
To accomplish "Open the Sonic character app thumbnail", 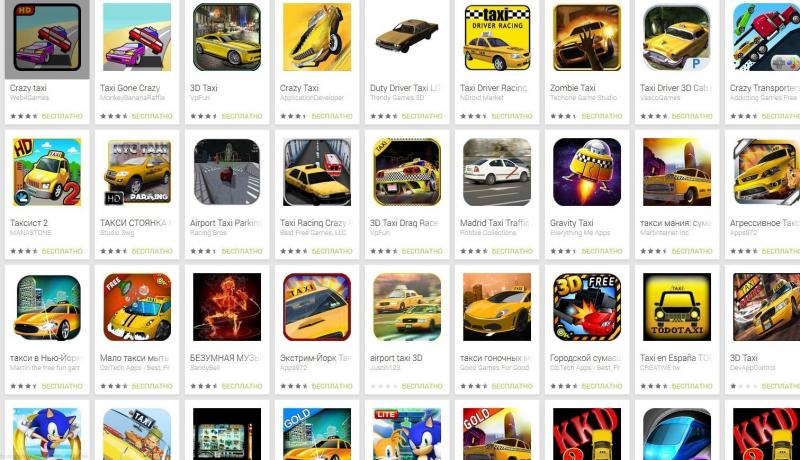I will click(x=47, y=434).
